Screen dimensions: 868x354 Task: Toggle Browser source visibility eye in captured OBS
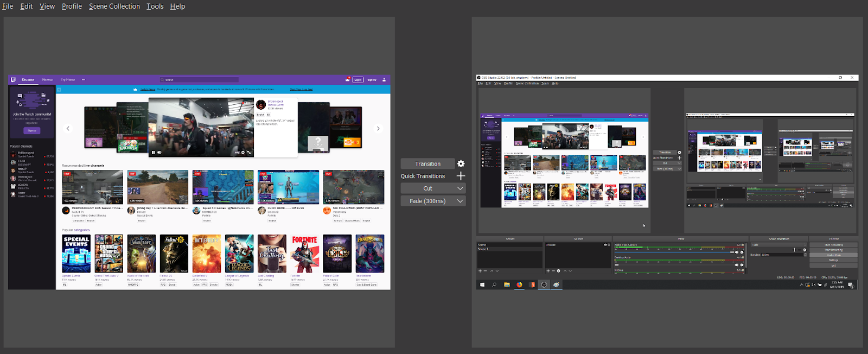pyautogui.click(x=605, y=245)
